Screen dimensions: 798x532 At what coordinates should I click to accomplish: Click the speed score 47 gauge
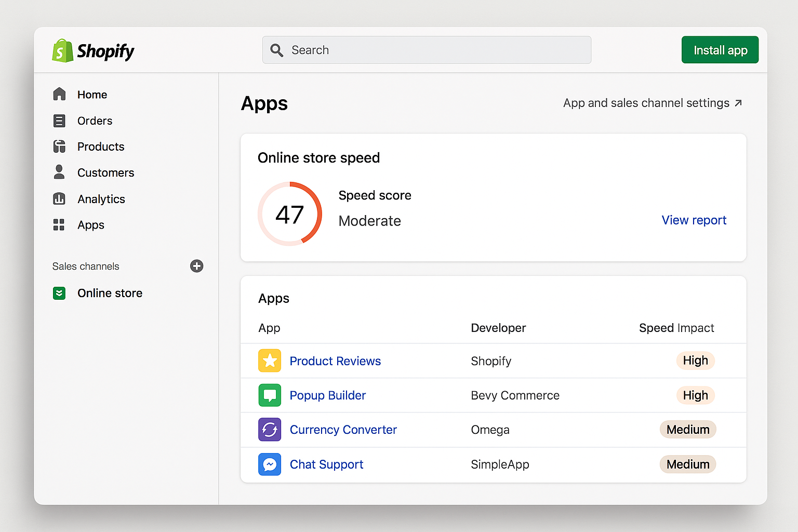point(290,214)
